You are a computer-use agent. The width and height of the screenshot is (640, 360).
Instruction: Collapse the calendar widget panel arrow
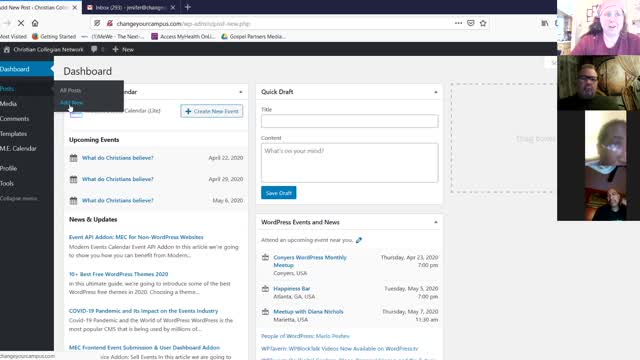tap(240, 92)
